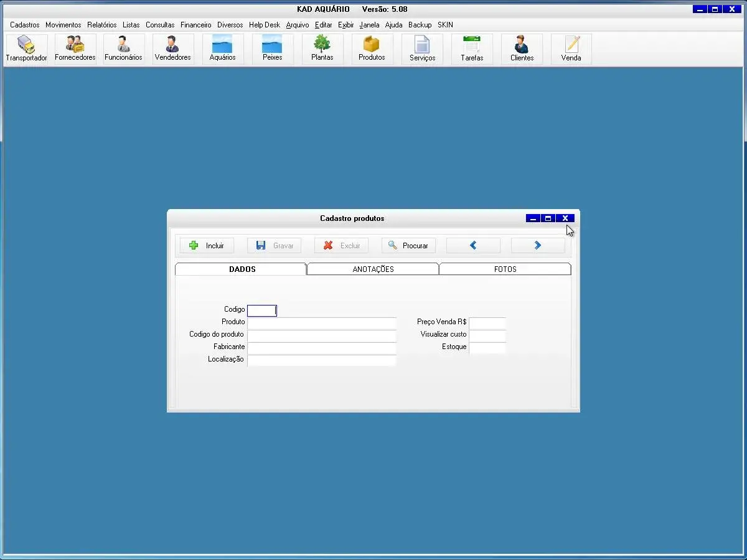Click the Funcionários toolbar icon
Image resolution: width=747 pixels, height=560 pixels.
pos(123,49)
